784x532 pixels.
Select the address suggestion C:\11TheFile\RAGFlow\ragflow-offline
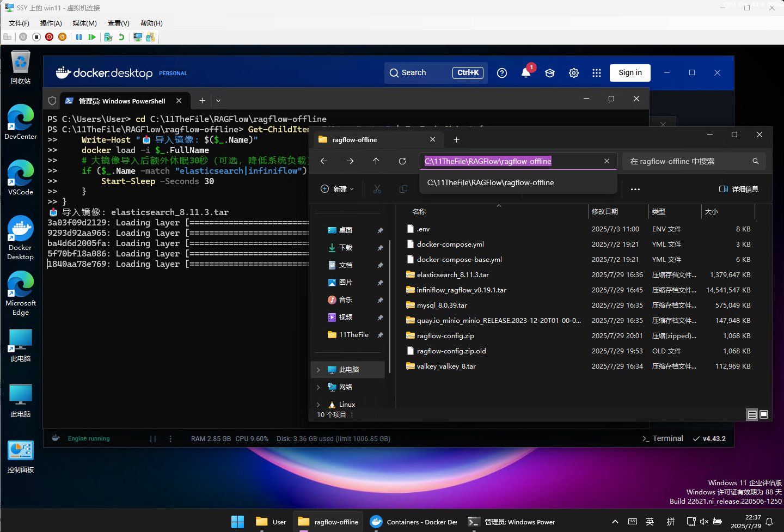[518, 182]
